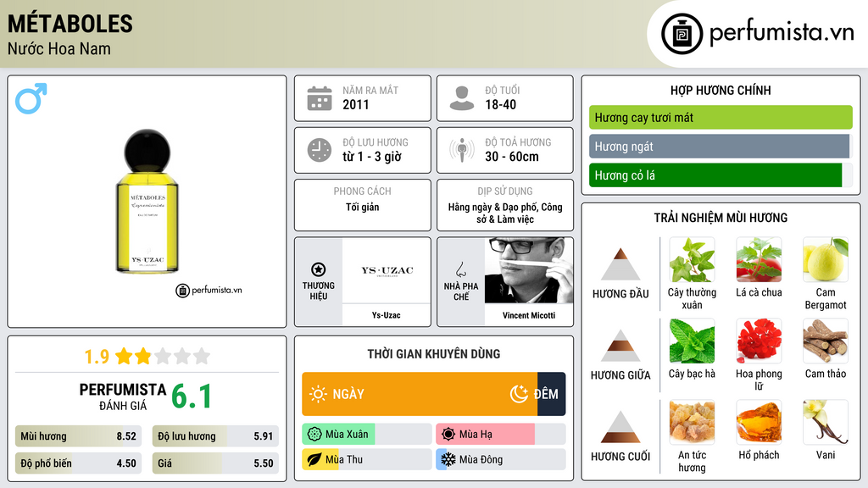This screenshot has height=488, width=868.
Task: Click the Độ phổ biến 4.50 rating bar
Action: [78, 463]
